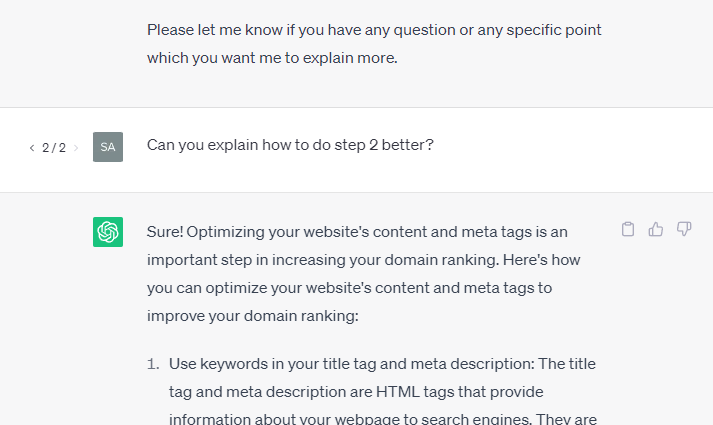This screenshot has height=425, width=713.
Task: Copy the response with the clipboard icon
Action: click(628, 230)
